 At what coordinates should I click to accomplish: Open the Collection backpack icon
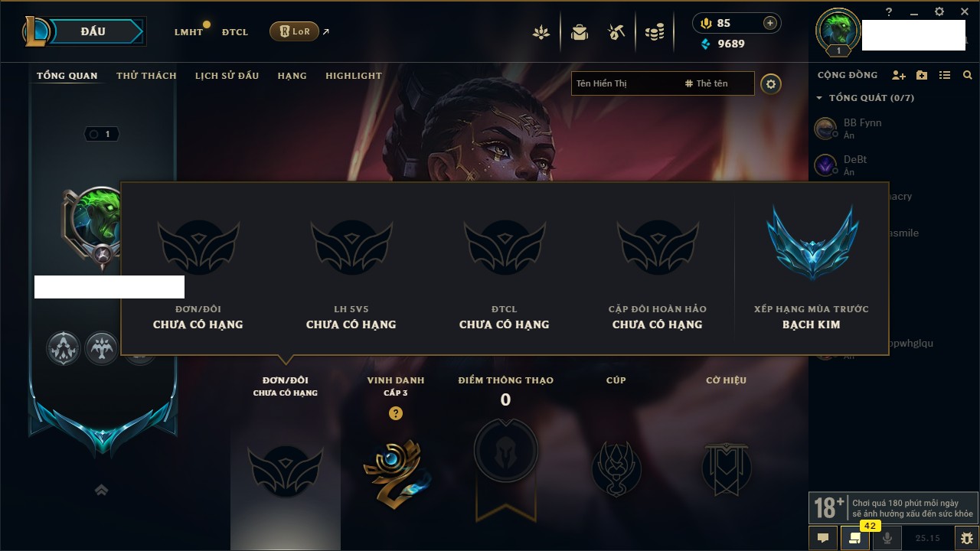point(580,32)
